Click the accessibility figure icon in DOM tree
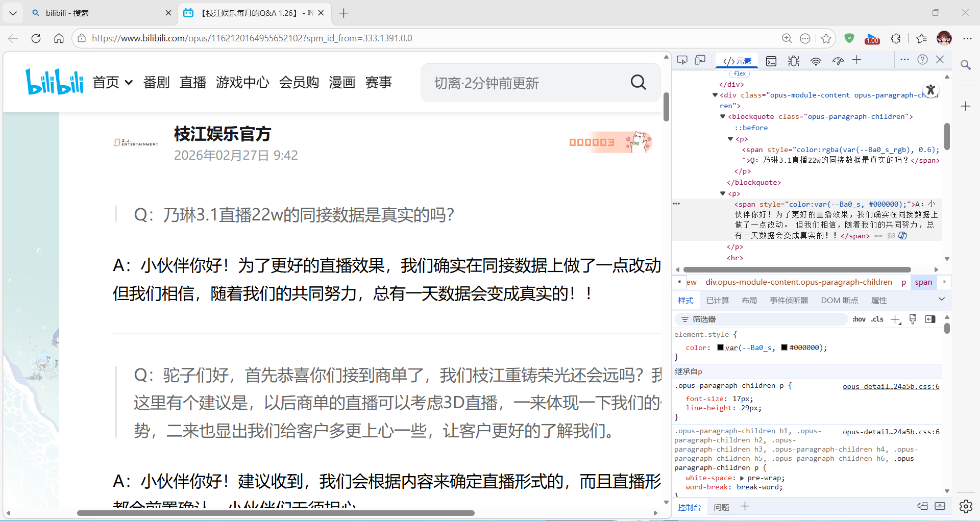The height and width of the screenshot is (521, 980). 930,90
